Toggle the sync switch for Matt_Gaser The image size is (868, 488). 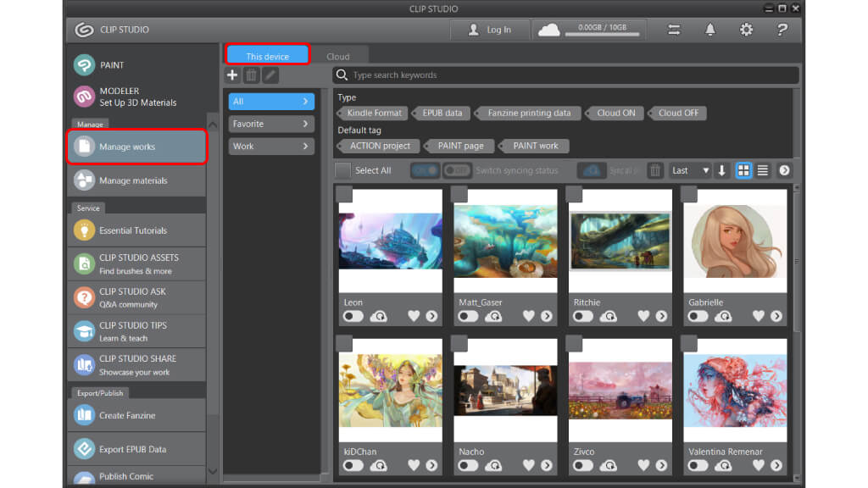(468, 316)
